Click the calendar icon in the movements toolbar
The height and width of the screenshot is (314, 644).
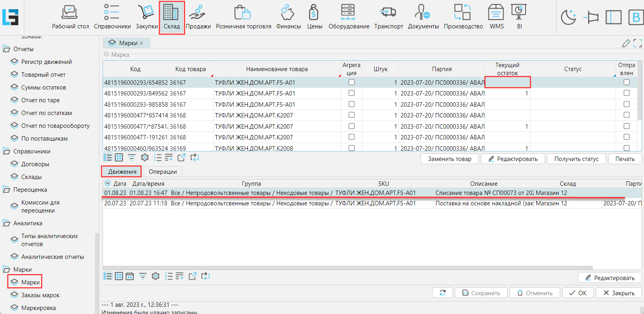pyautogui.click(x=130, y=276)
